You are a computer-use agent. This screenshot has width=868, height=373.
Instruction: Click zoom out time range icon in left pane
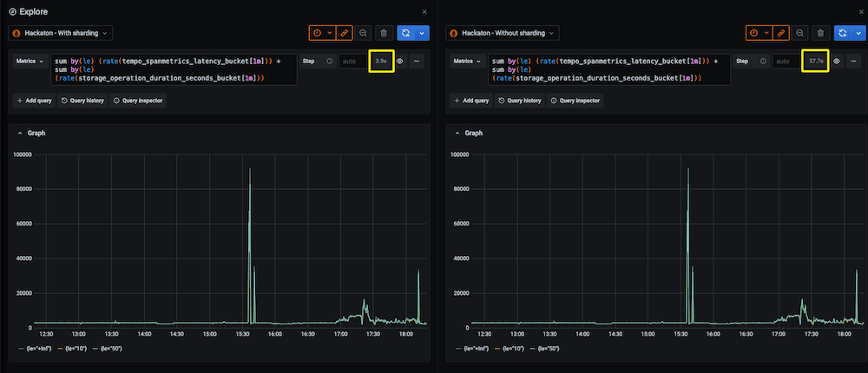point(363,33)
